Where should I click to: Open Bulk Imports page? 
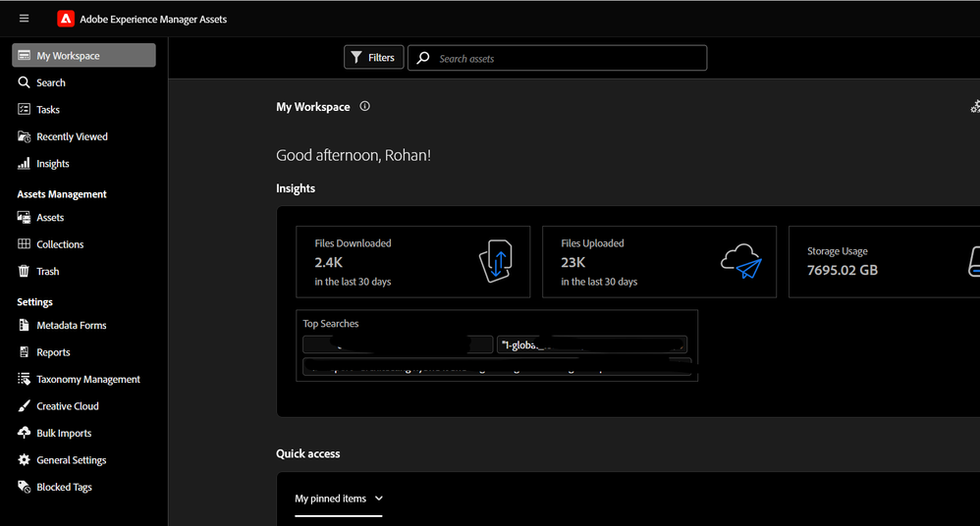(64, 433)
